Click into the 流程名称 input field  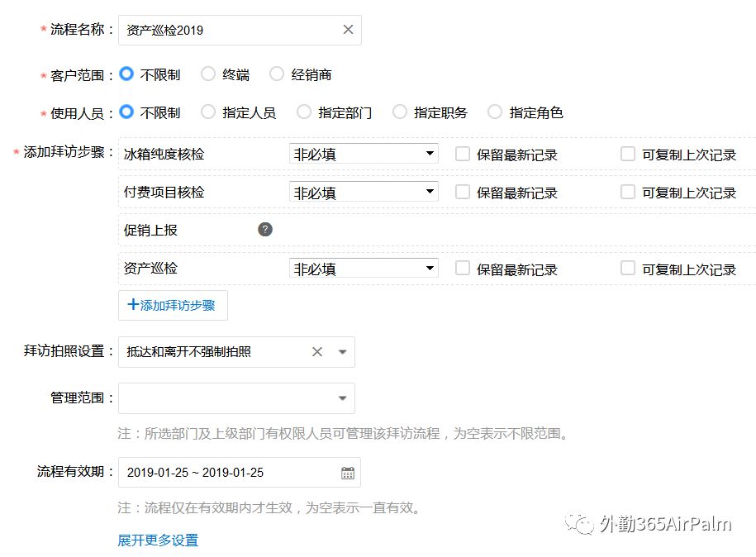tap(240, 30)
